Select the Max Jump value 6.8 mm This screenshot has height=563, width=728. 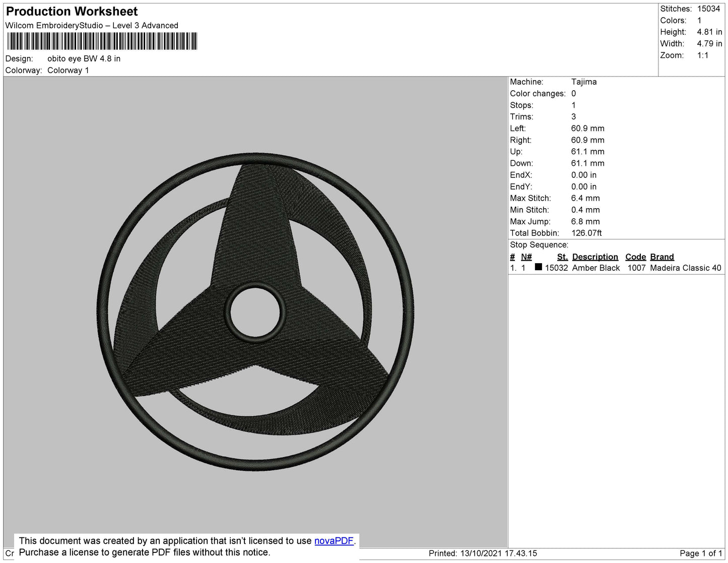pos(585,221)
